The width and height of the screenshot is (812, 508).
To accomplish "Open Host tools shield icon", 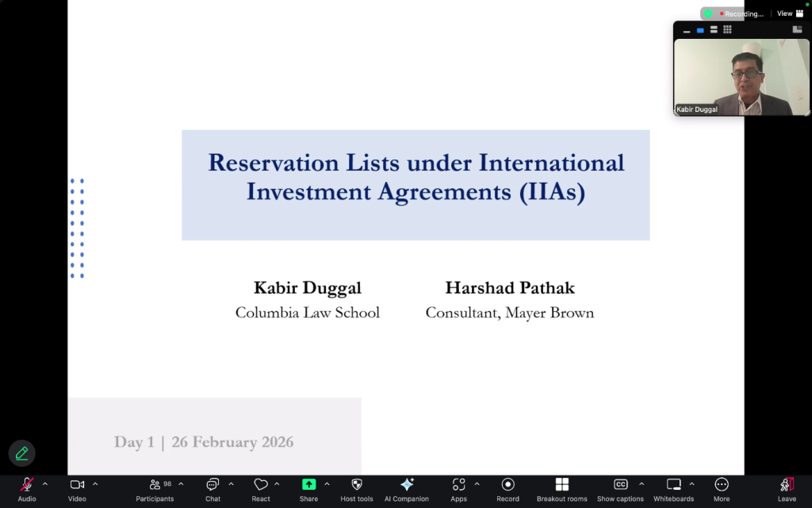I will pos(356,485).
